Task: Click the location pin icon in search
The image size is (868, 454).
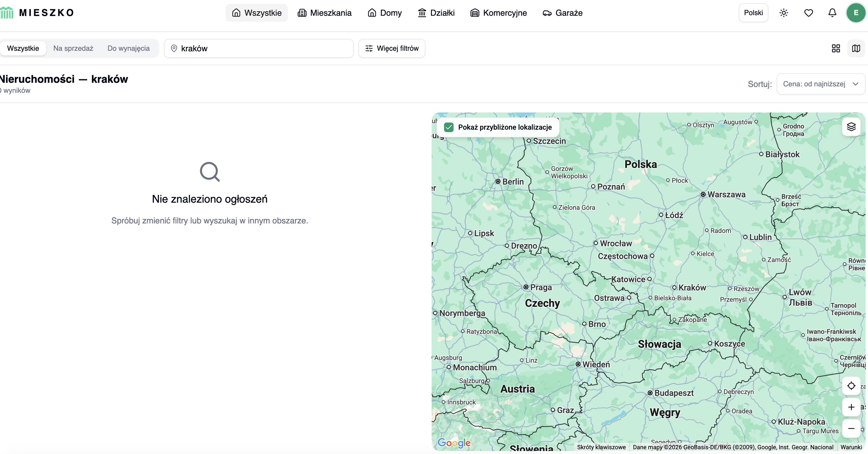Action: coord(174,48)
